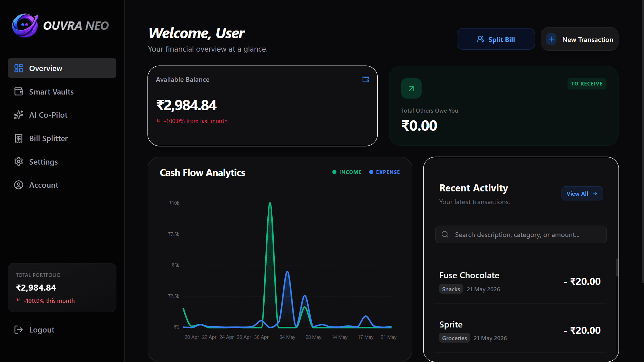
Task: Click the green INCOME legend dot
Action: [334, 172]
